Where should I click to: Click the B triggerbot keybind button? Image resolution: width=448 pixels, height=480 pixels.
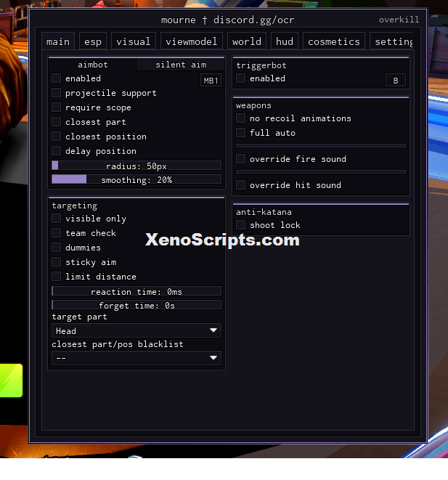pos(396,81)
